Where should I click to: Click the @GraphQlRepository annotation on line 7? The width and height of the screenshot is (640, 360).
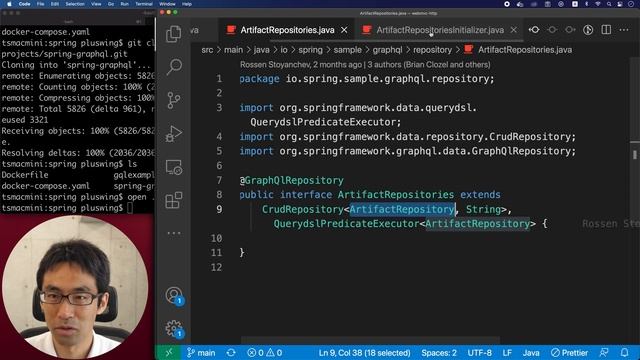tap(292, 180)
